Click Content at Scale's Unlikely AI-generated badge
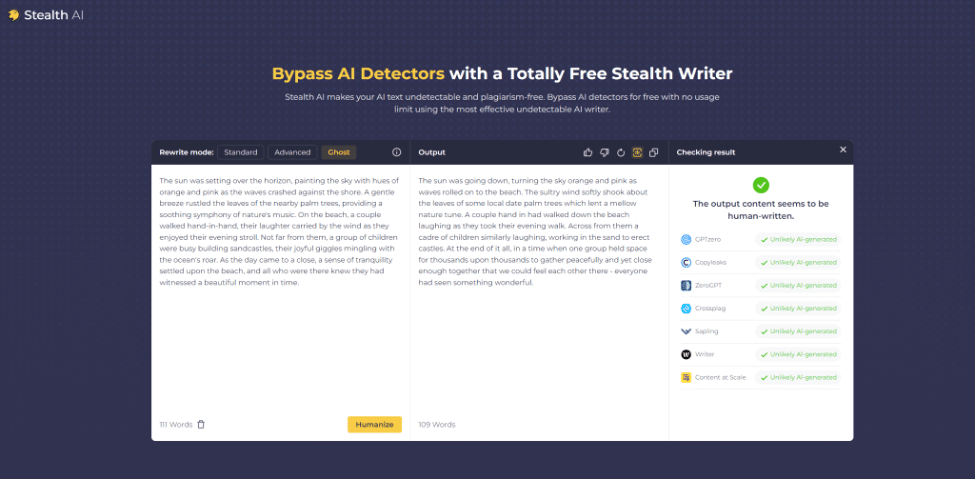Viewport: 977px width, 479px height. (x=798, y=377)
